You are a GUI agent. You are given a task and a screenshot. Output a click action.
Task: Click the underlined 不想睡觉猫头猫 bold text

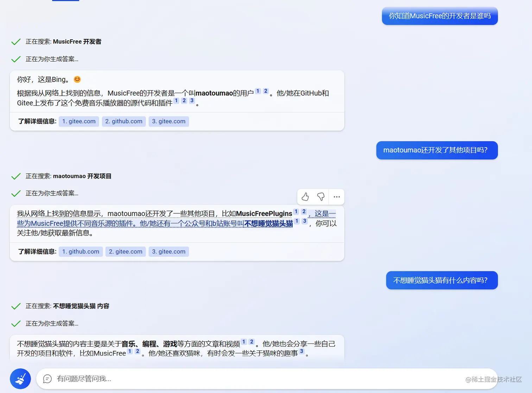268,224
